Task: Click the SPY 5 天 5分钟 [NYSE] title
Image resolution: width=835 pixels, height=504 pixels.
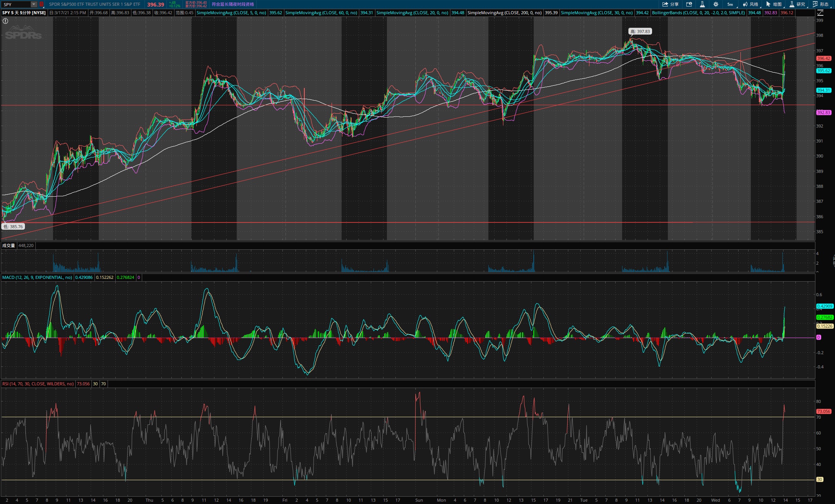Action: pyautogui.click(x=24, y=13)
